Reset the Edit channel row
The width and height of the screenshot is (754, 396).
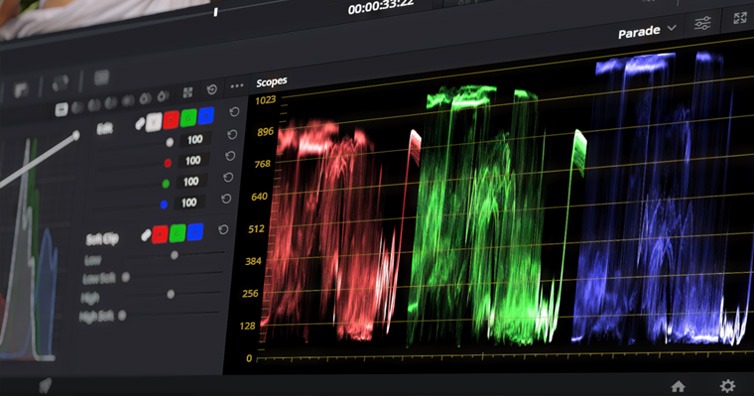click(x=234, y=112)
